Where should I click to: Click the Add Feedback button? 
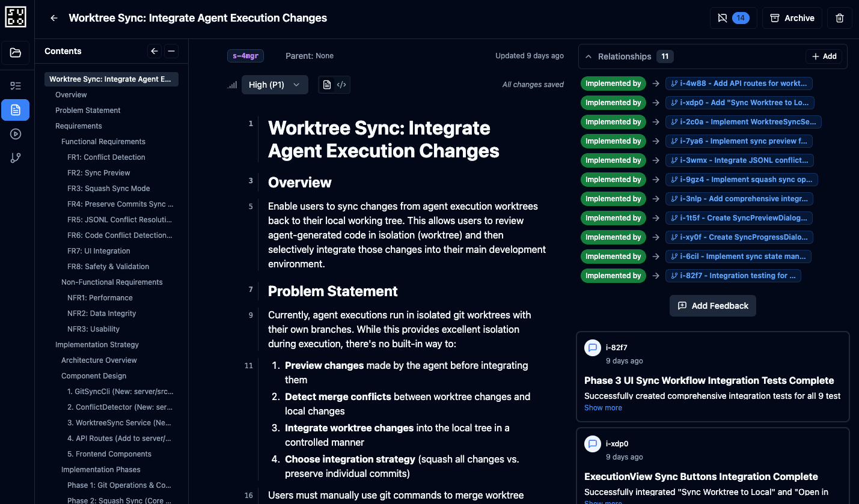pyautogui.click(x=713, y=306)
